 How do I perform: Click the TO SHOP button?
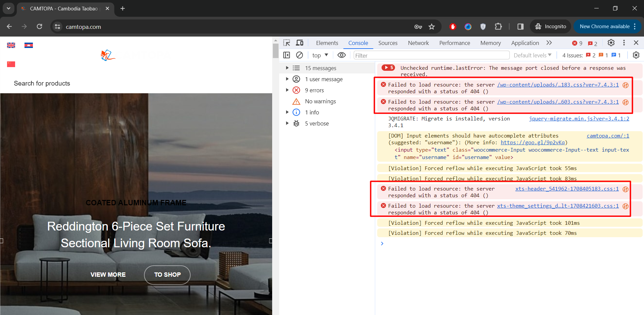(x=167, y=275)
